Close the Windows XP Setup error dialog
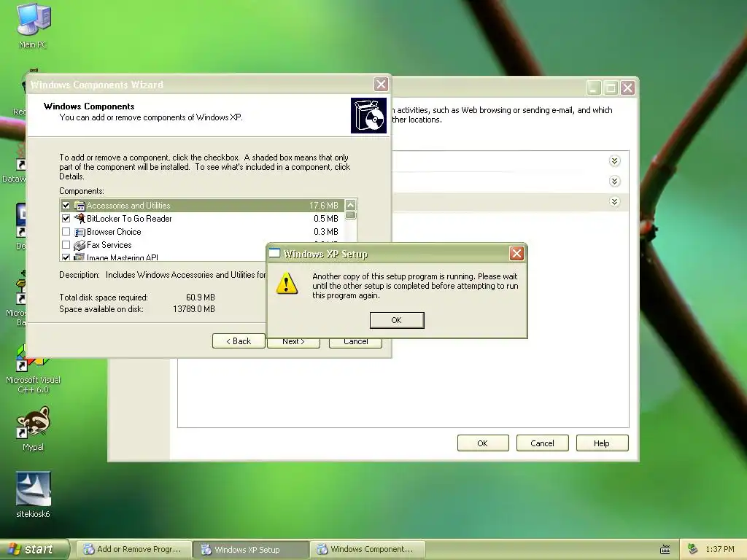Viewport: 747px width, 560px height. (x=516, y=253)
